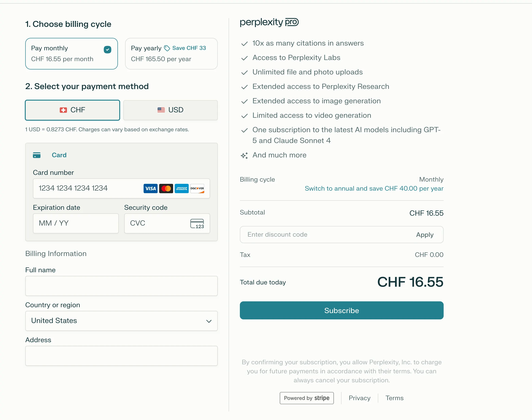Click the Save CHF 33 tag icon
Screen dimensions: 532x420
[x=167, y=48]
